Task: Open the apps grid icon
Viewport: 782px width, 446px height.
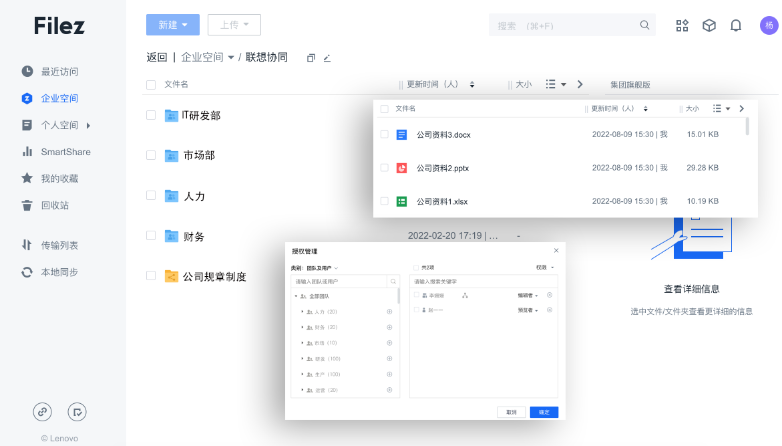Action: tap(682, 25)
